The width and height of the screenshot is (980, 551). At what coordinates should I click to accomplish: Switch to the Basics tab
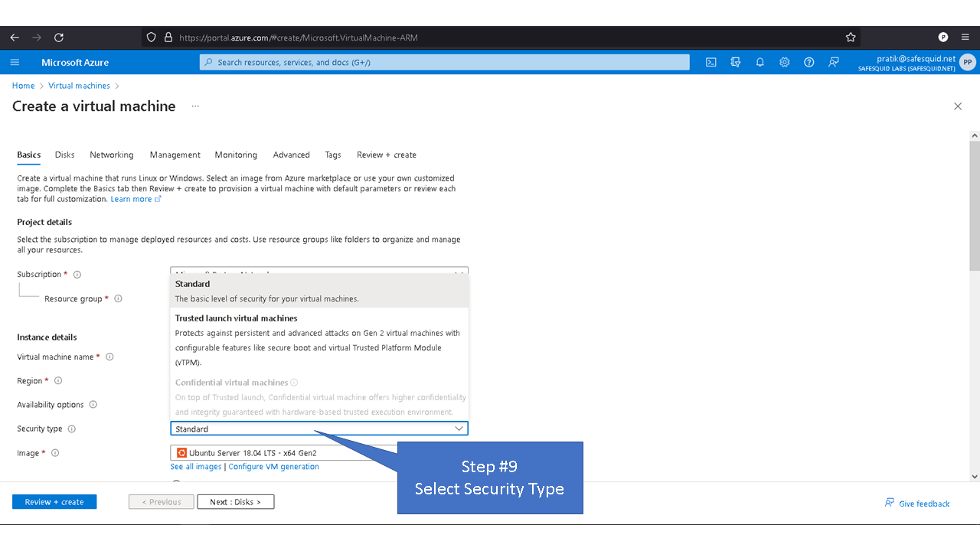pyautogui.click(x=29, y=155)
